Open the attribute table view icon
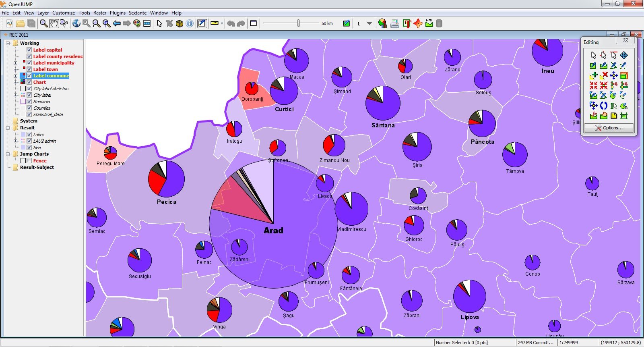The height and width of the screenshot is (347, 644). point(147,23)
